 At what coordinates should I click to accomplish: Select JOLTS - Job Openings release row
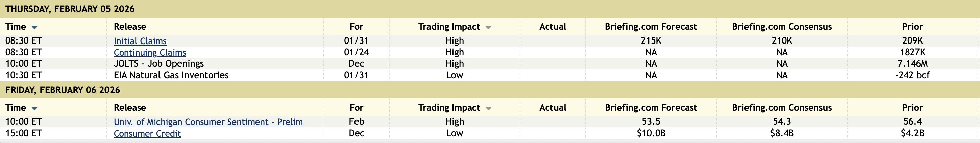(x=158, y=64)
